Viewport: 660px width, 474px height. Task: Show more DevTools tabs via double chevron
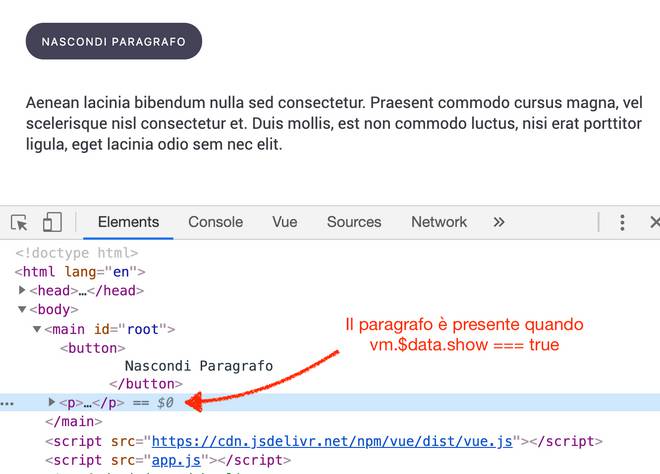pos(499,222)
